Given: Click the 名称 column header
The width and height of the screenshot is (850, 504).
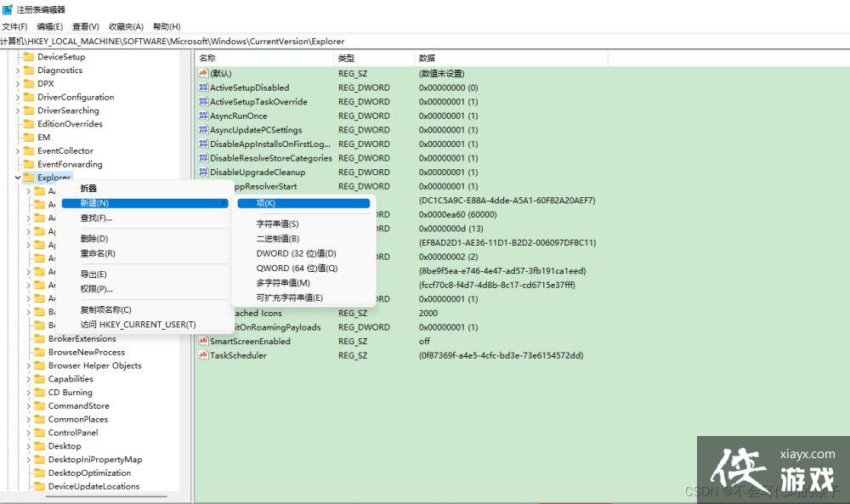Looking at the screenshot, I should coord(208,58).
